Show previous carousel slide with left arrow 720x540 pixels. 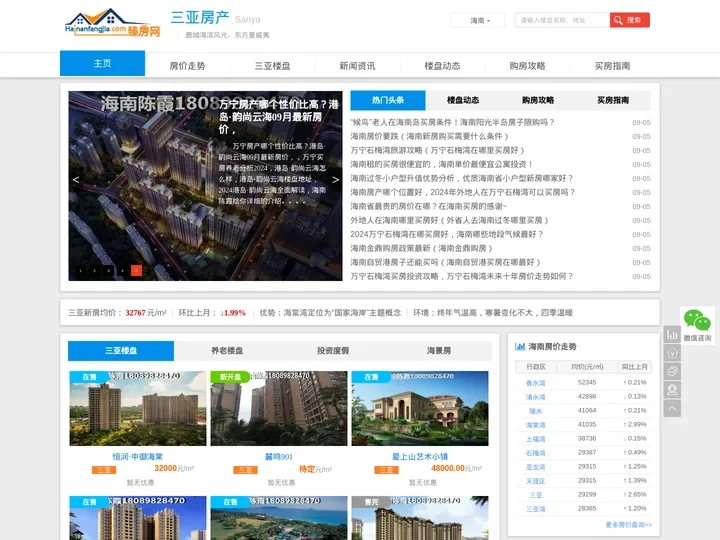pos(76,180)
